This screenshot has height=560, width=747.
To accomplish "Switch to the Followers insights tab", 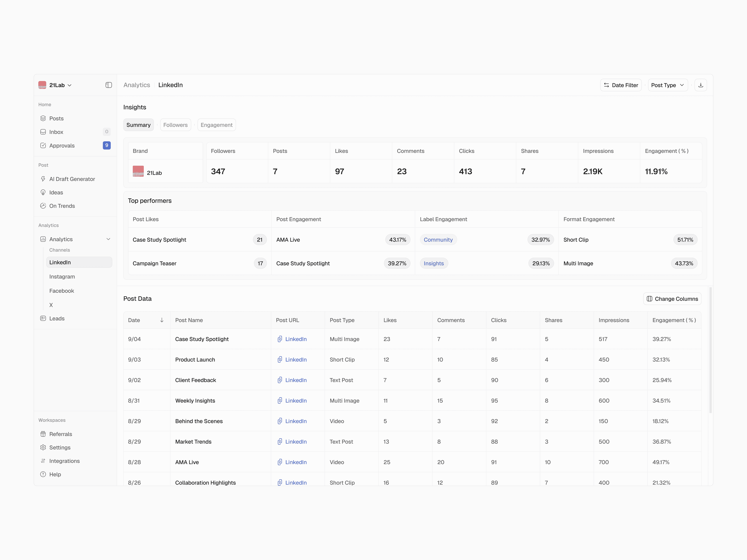I will point(175,125).
